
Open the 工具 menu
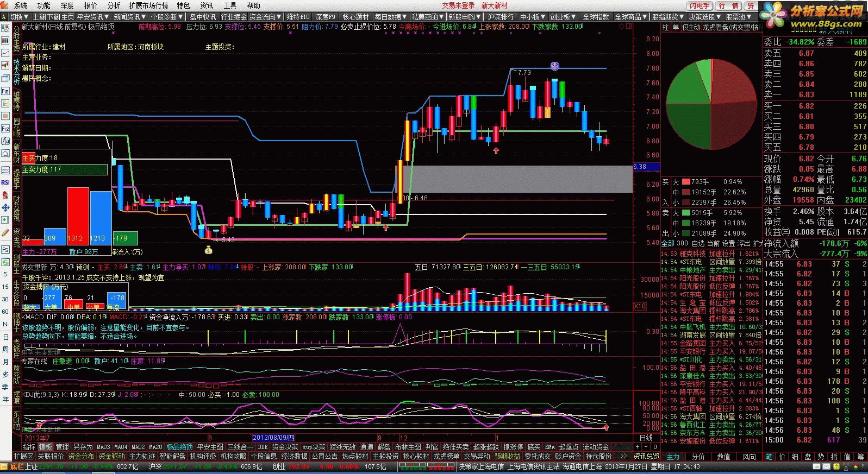[230, 5]
